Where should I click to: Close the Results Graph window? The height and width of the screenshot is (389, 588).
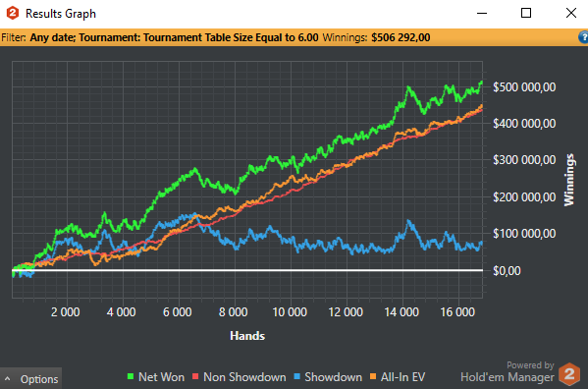(570, 13)
